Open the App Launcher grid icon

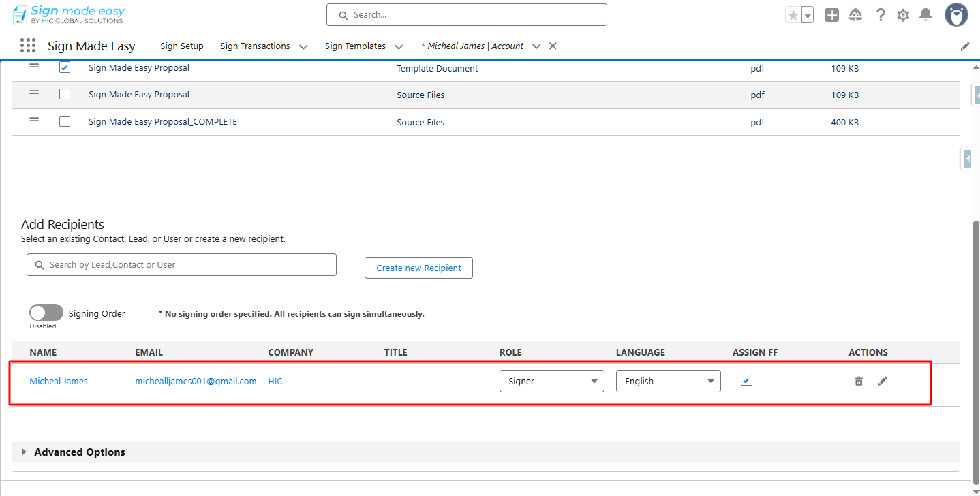coord(28,46)
